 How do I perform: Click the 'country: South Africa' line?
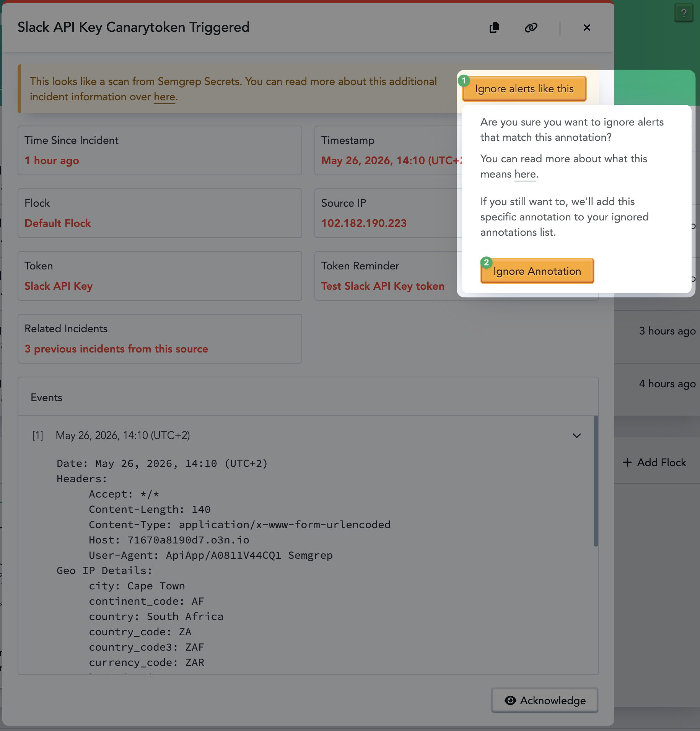coord(156,617)
